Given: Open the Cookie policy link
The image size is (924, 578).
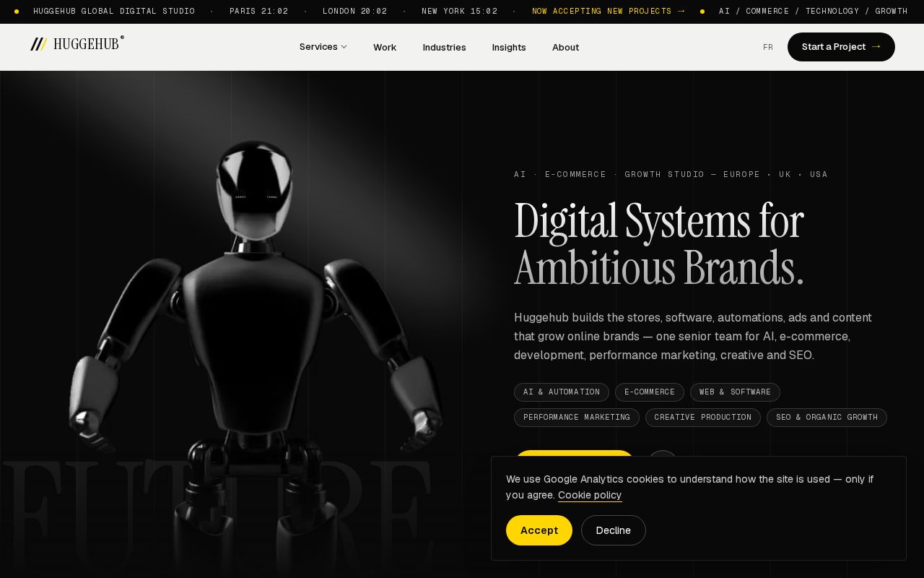Looking at the screenshot, I should [x=590, y=495].
